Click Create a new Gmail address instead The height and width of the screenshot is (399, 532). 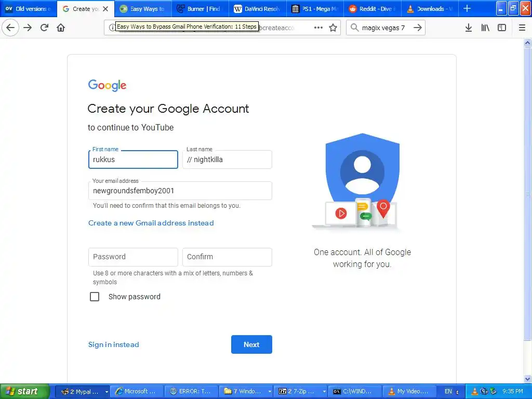point(151,223)
